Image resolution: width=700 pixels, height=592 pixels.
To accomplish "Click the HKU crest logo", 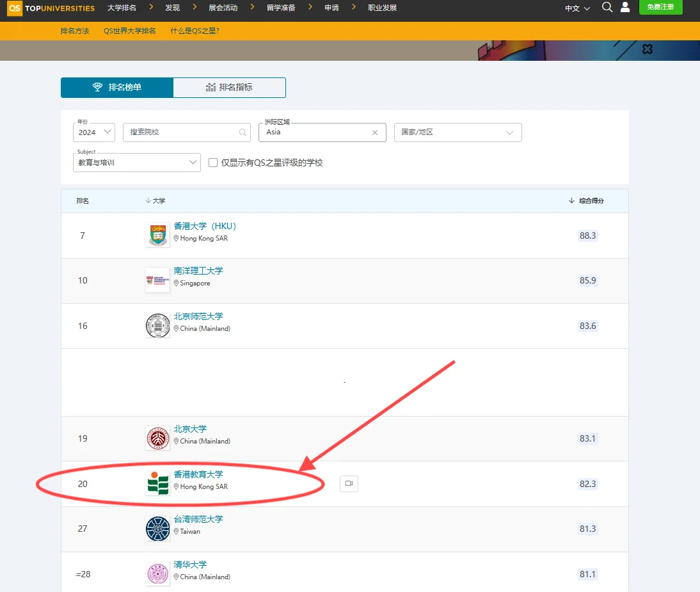I will [157, 236].
